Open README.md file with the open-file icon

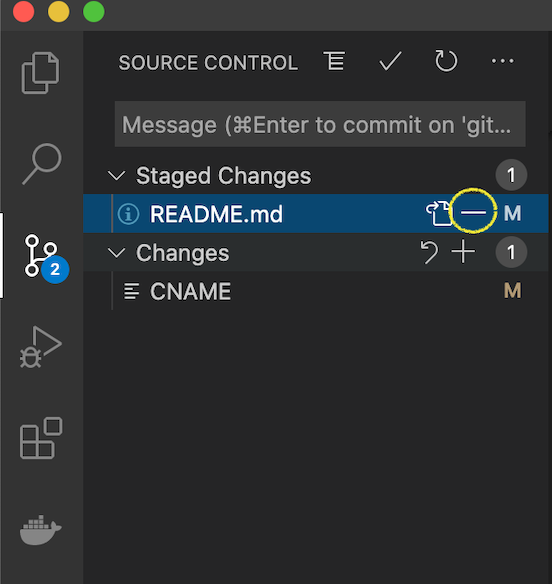[x=439, y=213]
